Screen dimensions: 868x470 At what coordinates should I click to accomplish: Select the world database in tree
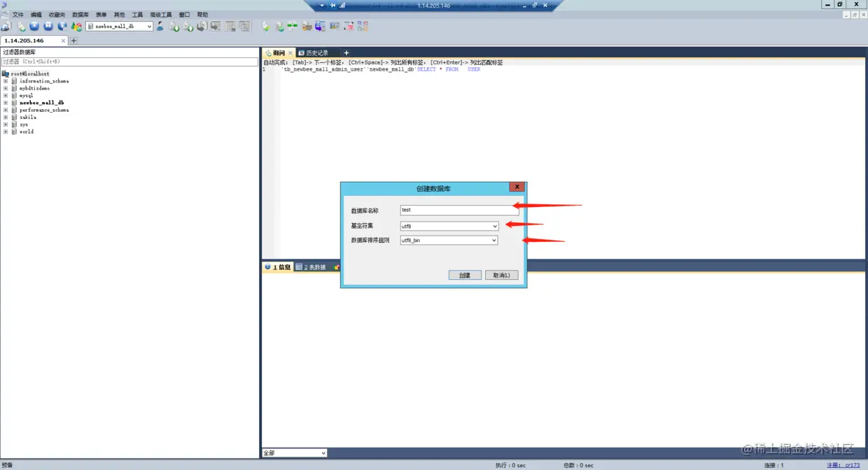27,131
